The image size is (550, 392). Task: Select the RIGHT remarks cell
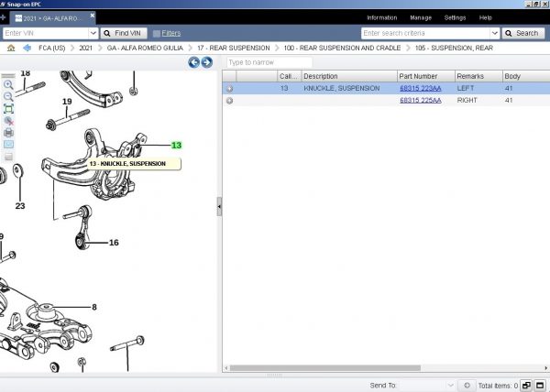[467, 100]
